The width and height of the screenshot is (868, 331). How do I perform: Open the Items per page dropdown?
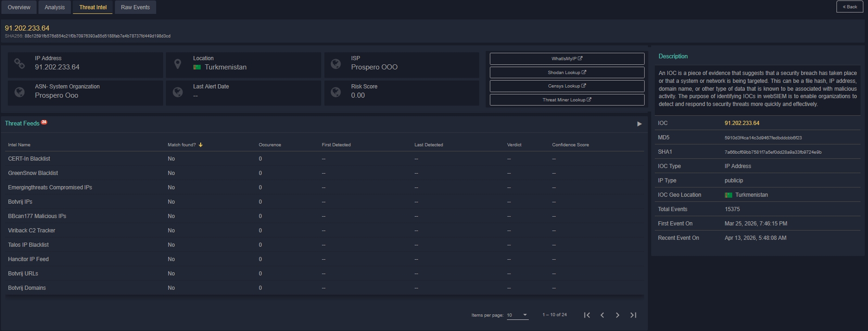click(517, 315)
